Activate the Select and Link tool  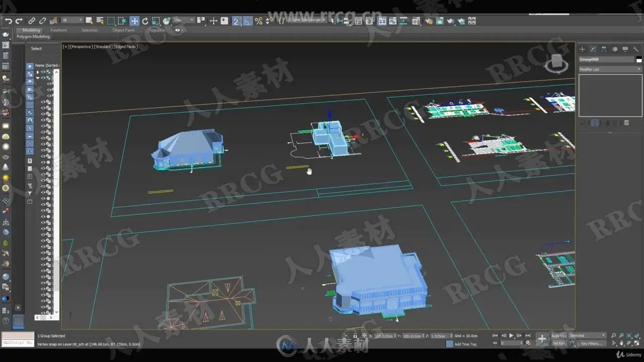coord(32,21)
